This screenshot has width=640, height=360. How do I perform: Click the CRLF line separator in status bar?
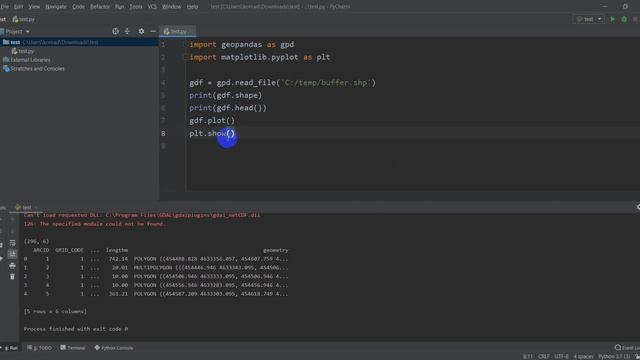click(543, 356)
